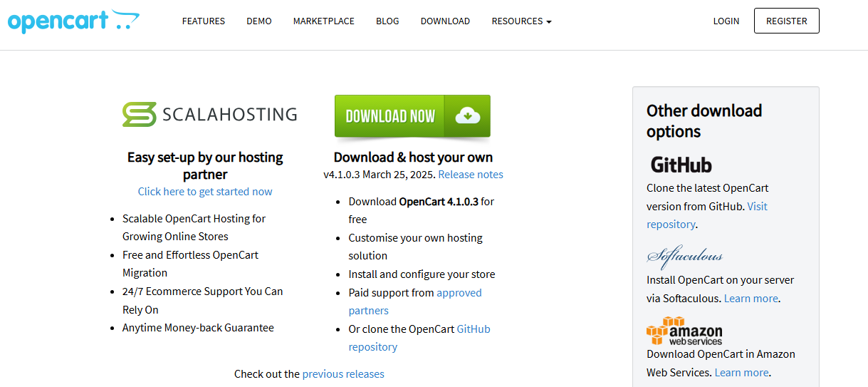Click Learn more for Softaculous
The height and width of the screenshot is (387, 868).
tap(751, 299)
